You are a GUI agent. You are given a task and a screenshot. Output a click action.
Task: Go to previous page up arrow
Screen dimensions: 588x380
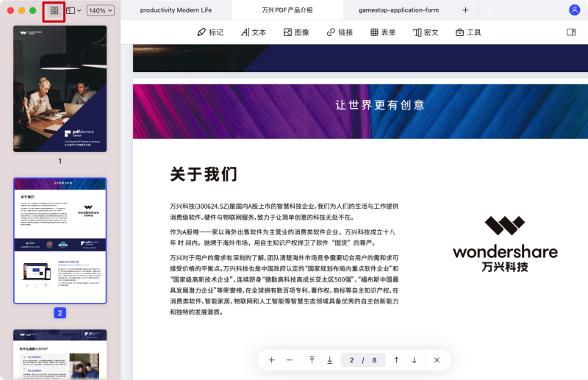click(x=396, y=360)
